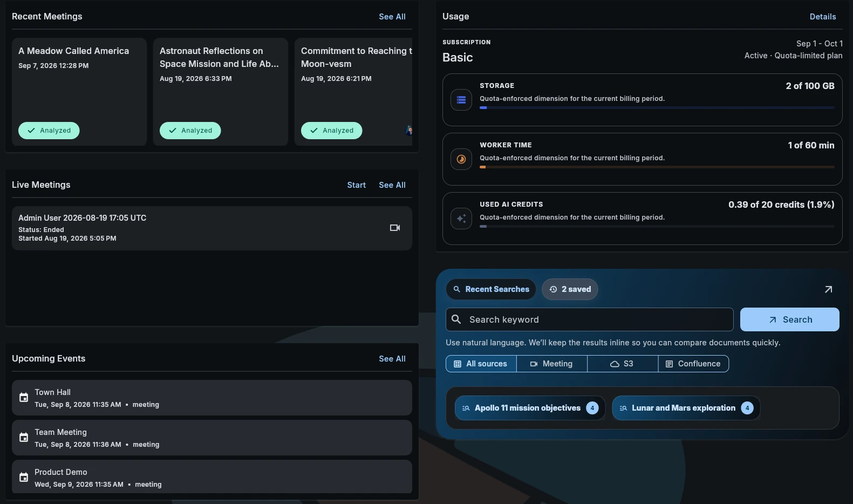Open the A Meadow Called America meeting card
Image resolution: width=853 pixels, height=504 pixels.
coord(79,92)
